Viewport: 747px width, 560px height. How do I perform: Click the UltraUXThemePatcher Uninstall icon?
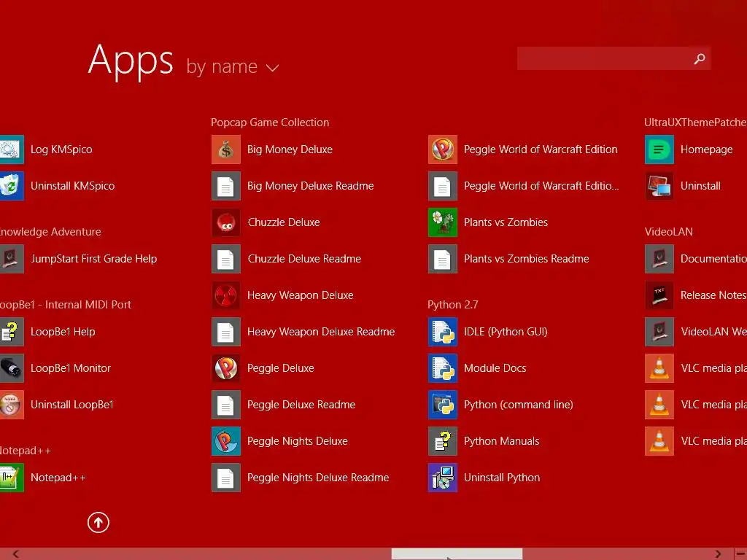(x=659, y=186)
